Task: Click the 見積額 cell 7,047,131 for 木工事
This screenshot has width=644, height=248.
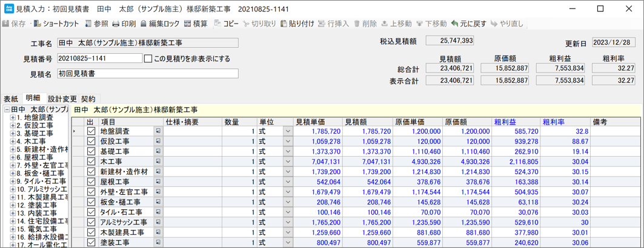Action: pos(367,162)
